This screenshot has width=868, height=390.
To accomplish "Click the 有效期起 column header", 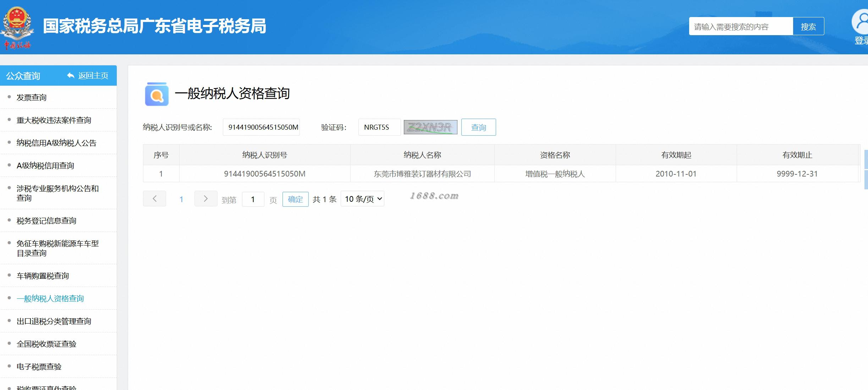I will [x=676, y=155].
